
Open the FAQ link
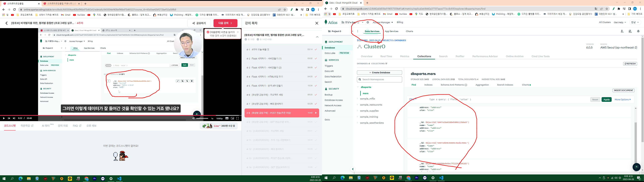click(x=77, y=126)
